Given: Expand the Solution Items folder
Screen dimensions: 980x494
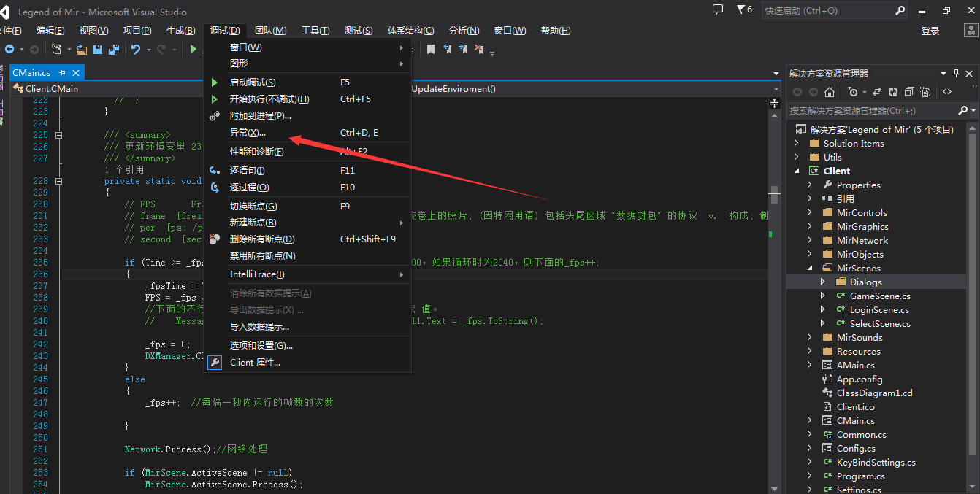Looking at the screenshot, I should (797, 144).
